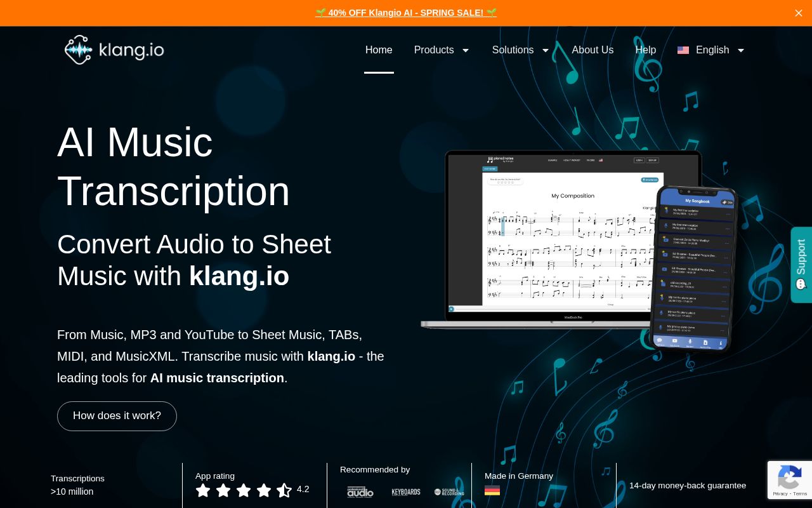Click the AI Music Transcription heading
The height and width of the screenshot is (508, 812).
click(x=173, y=166)
